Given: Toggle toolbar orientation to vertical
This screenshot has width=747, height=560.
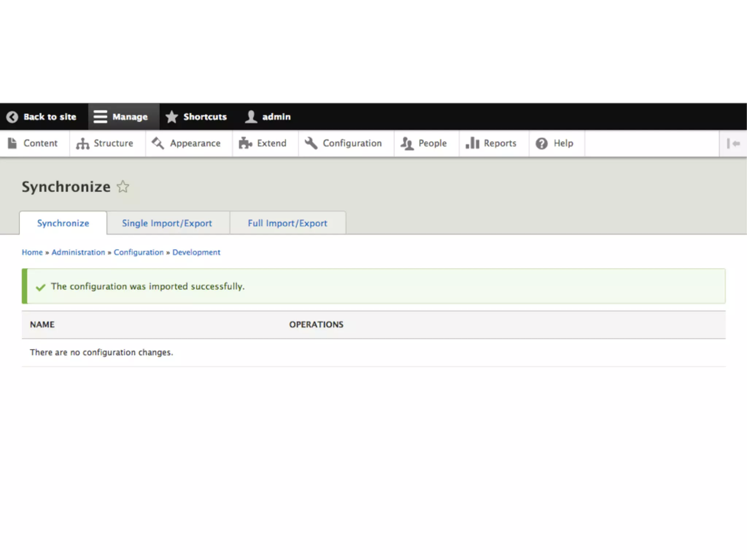Looking at the screenshot, I should (733, 144).
